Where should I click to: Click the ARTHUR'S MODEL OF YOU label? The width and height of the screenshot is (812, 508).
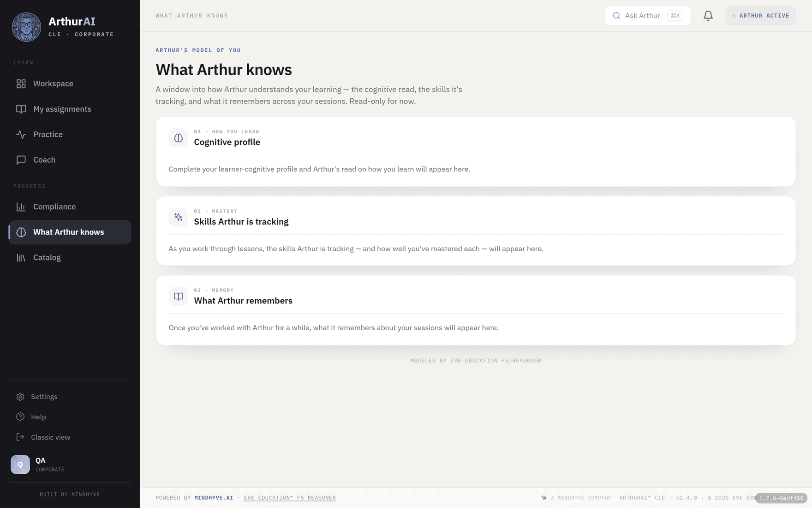coord(198,50)
